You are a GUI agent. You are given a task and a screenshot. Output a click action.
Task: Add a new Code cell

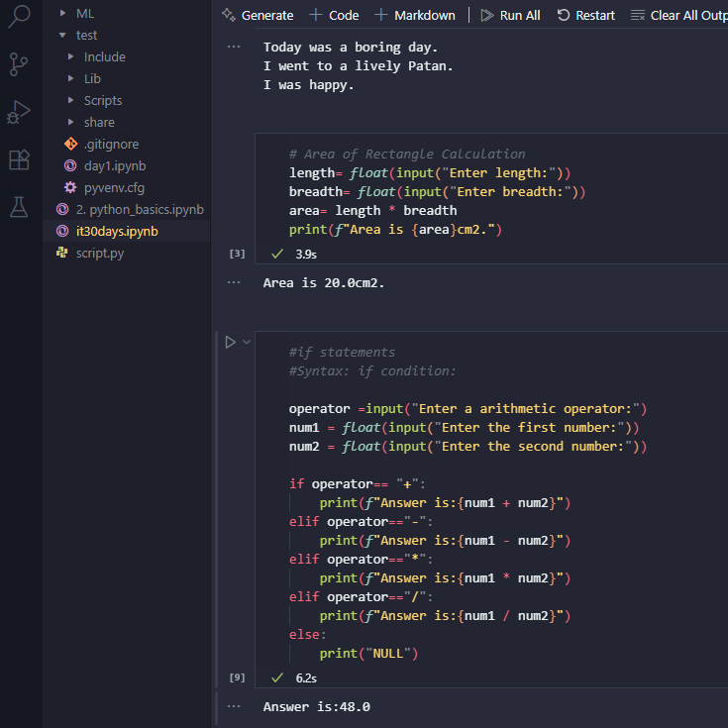click(x=335, y=15)
